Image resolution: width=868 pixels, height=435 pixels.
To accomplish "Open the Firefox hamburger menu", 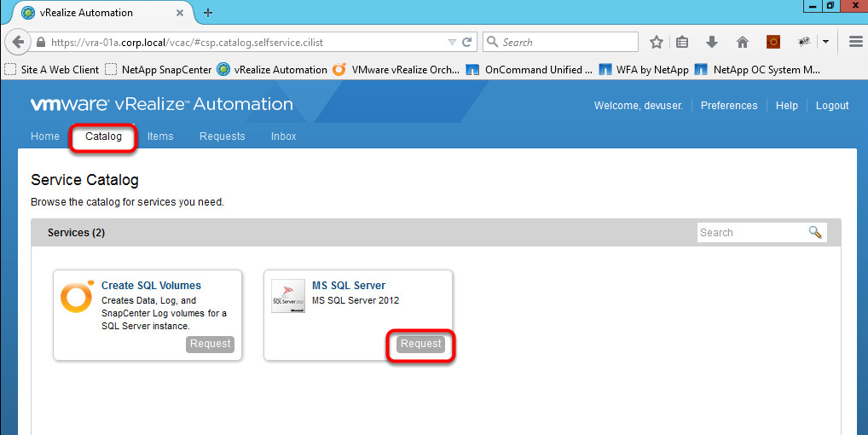I will tap(856, 42).
